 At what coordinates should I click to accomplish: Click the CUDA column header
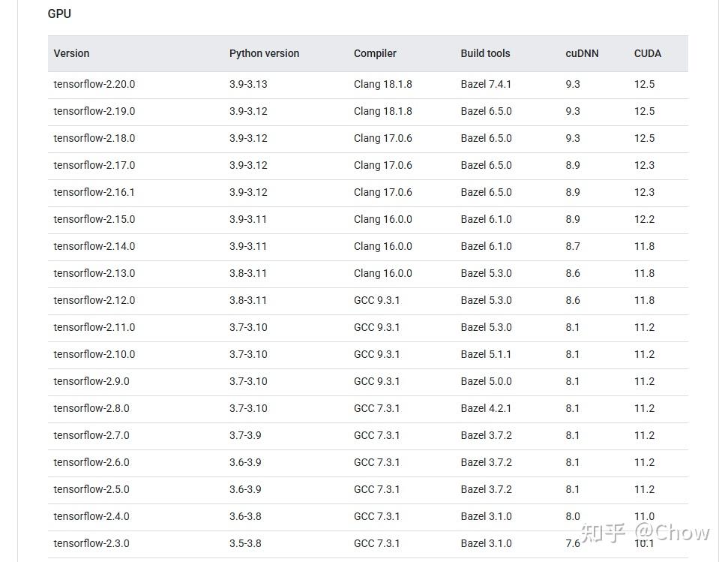pyautogui.click(x=648, y=53)
